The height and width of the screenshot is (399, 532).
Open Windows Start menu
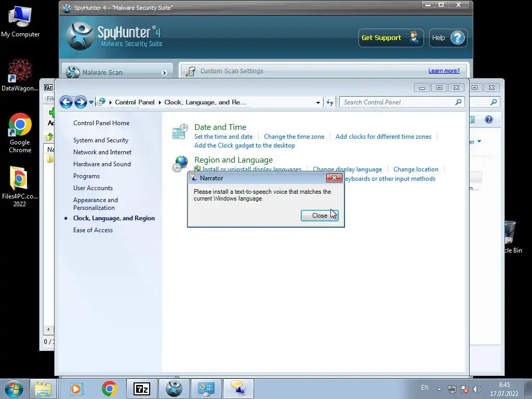pyautogui.click(x=14, y=389)
